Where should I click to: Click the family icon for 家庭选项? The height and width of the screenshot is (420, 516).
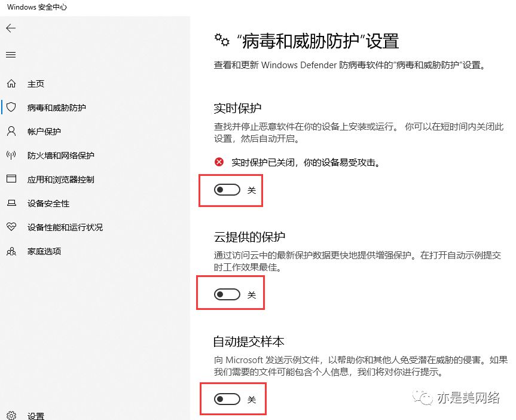tap(11, 251)
